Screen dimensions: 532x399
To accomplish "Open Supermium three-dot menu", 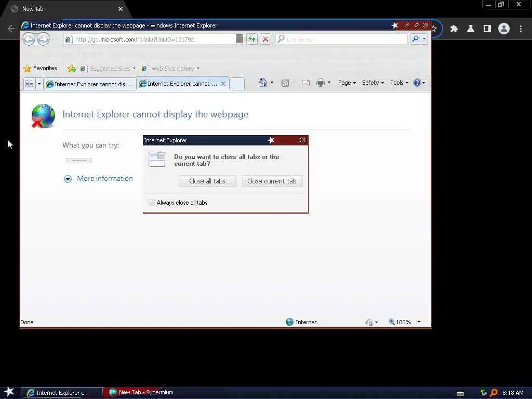I will click(x=521, y=29).
